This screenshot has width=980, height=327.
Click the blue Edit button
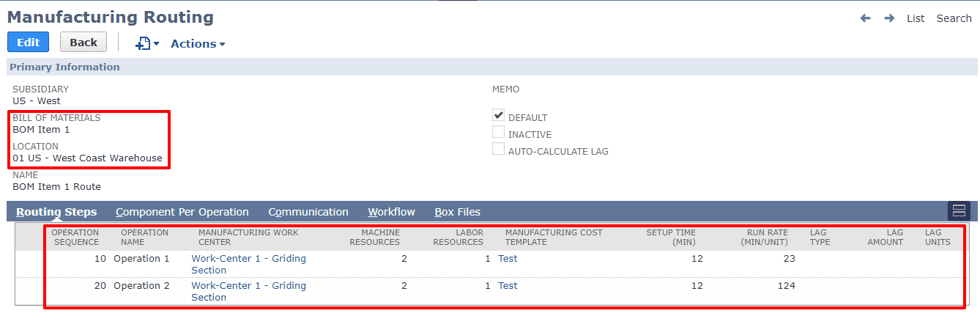click(29, 42)
